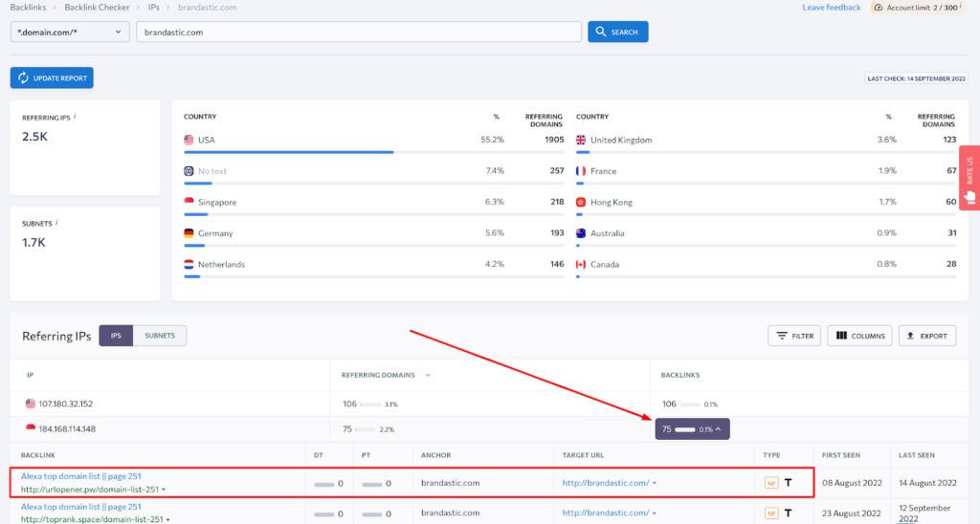This screenshot has width=980, height=524.
Task: Click the 1.7K subnets value
Action: click(x=33, y=243)
